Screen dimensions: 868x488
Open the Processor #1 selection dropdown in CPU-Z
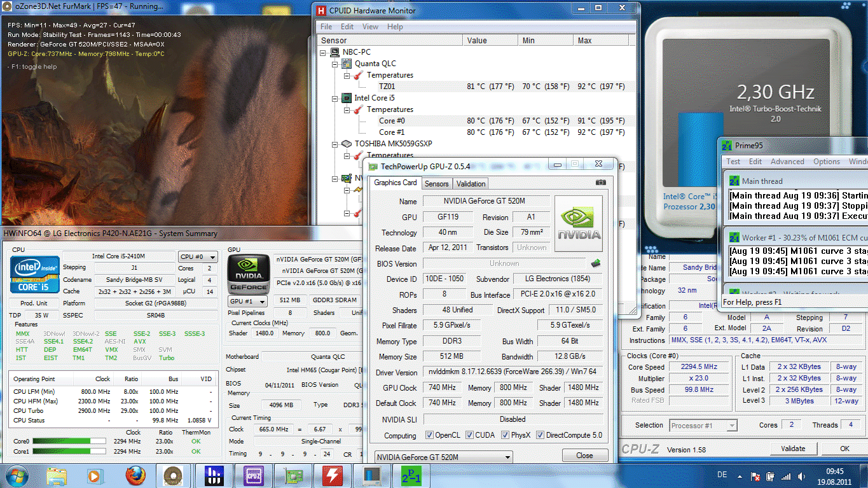[703, 425]
